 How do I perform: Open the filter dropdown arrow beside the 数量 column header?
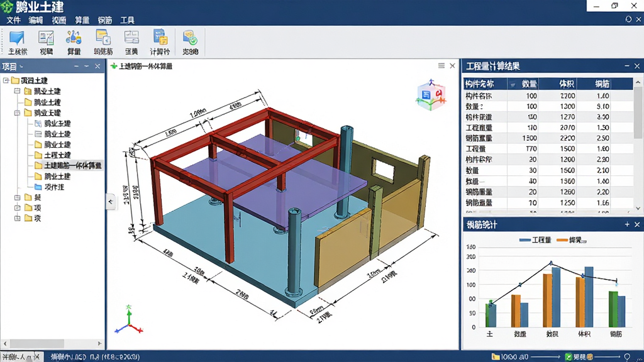[513, 85]
